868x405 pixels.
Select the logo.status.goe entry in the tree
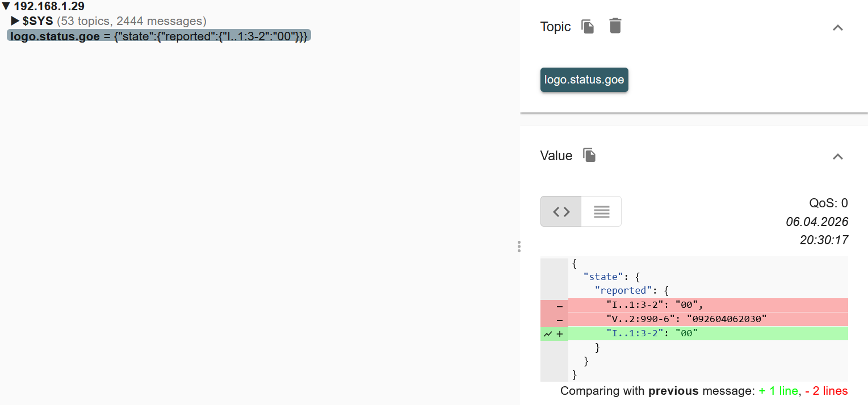pyautogui.click(x=158, y=36)
